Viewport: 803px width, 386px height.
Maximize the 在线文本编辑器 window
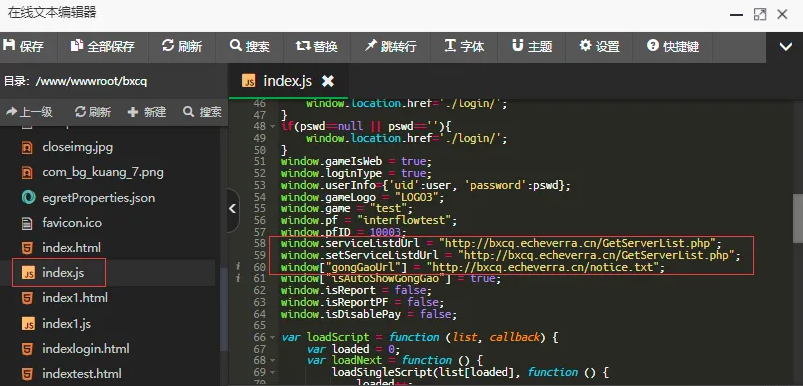coord(760,14)
